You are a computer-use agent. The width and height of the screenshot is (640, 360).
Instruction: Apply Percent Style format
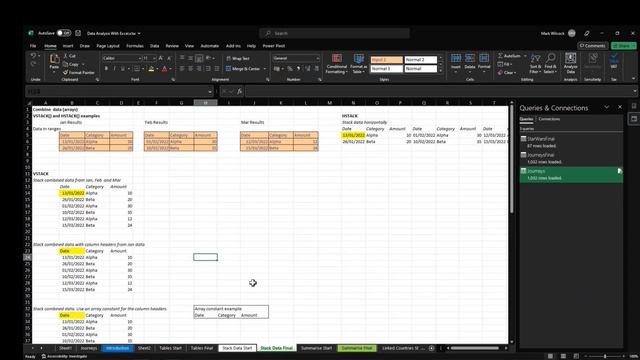point(289,69)
